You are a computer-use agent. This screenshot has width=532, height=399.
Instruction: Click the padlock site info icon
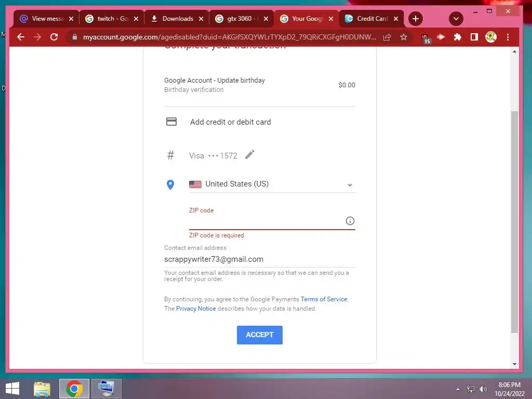pos(75,37)
